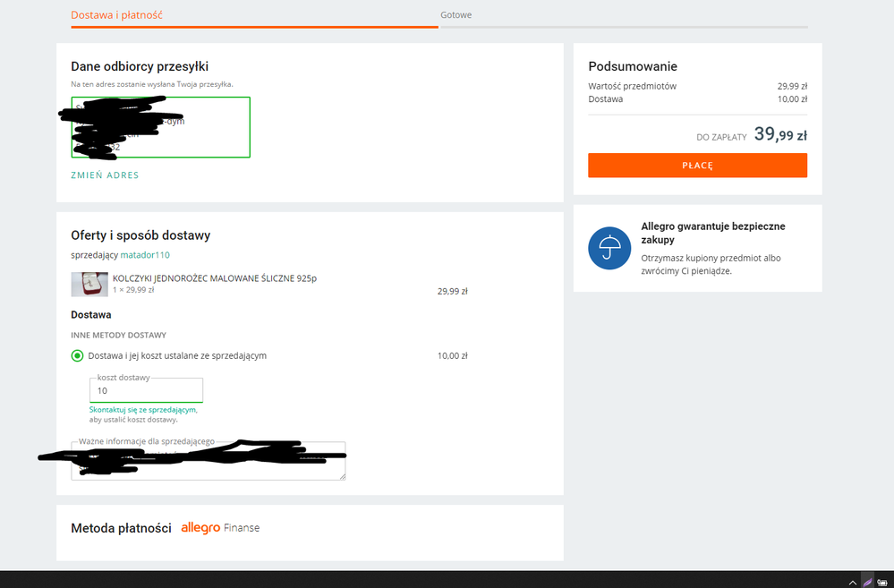
Task: Select delivery arranged with seller radio button
Action: tap(77, 356)
